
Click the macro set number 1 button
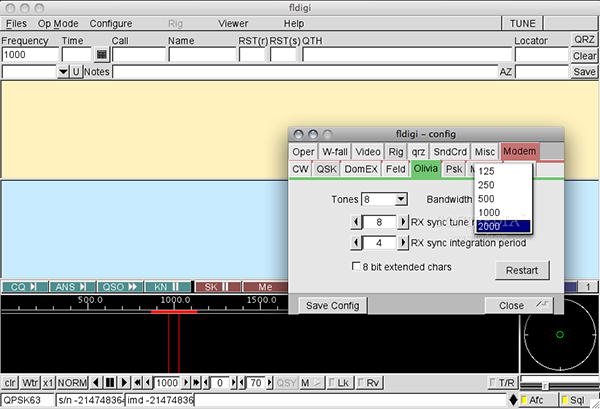point(588,287)
